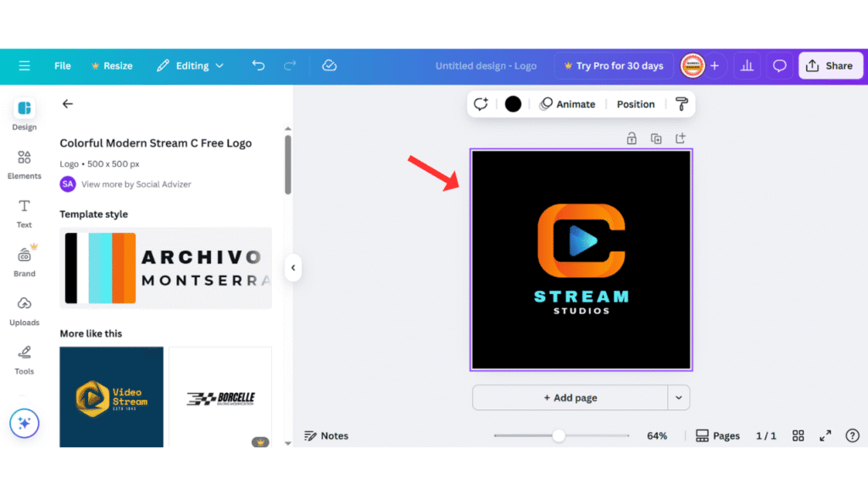The image size is (868, 488).
Task: Click Try Pro for 30 days
Action: 614,65
